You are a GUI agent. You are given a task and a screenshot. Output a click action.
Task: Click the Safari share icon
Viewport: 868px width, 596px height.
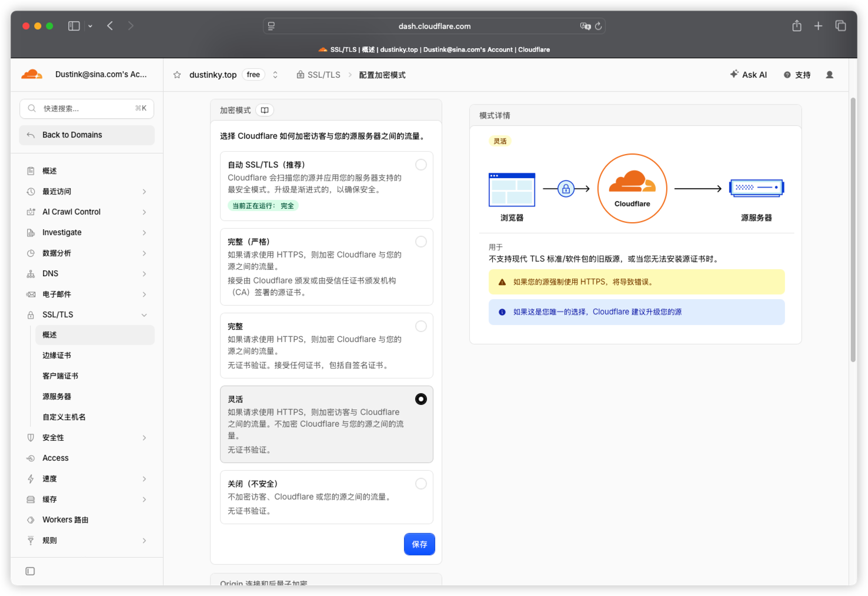coord(797,26)
